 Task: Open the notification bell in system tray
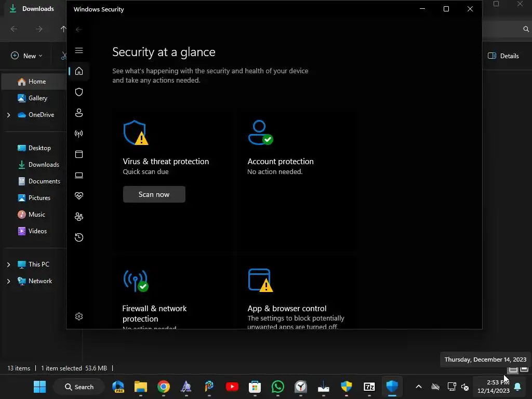[518, 387]
